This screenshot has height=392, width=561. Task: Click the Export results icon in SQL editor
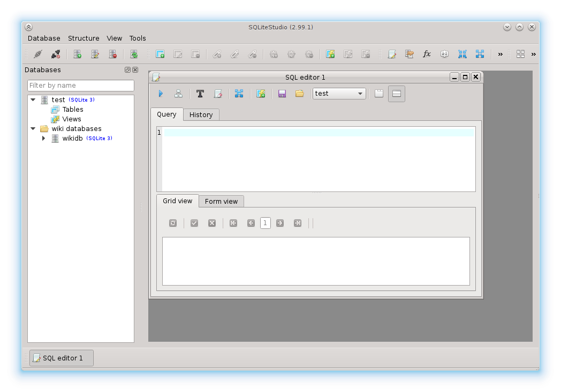point(239,94)
